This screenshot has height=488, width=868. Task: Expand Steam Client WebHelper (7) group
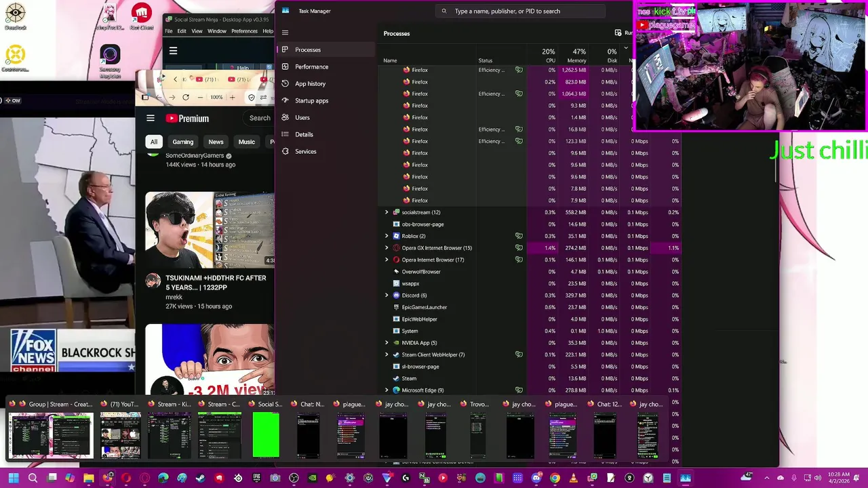[x=387, y=354]
